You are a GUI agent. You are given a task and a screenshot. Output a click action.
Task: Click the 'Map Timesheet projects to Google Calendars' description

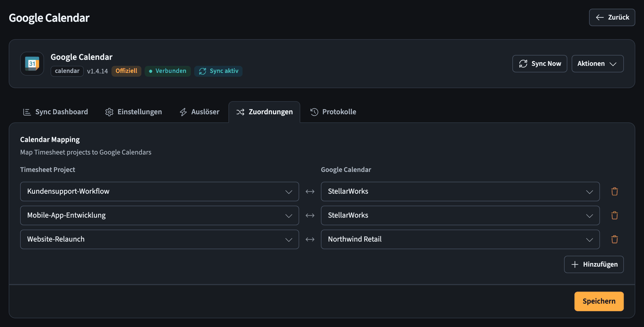click(86, 152)
